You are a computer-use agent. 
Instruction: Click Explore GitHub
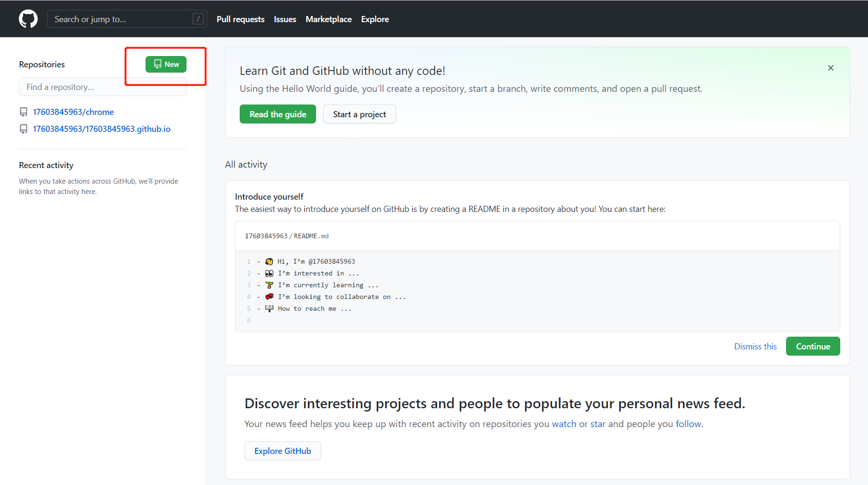[x=283, y=451]
